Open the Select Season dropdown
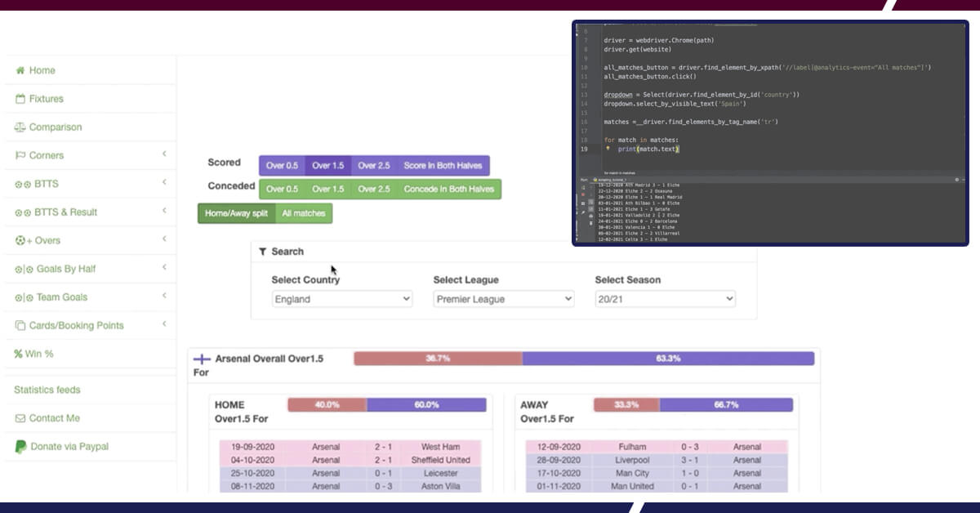The height and width of the screenshot is (513, 980). coord(666,299)
